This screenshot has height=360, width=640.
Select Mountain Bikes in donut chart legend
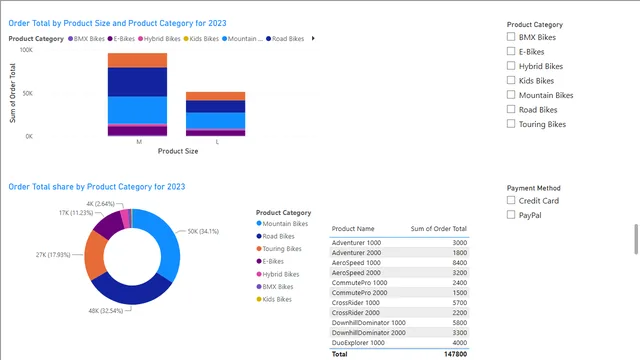pyautogui.click(x=282, y=224)
